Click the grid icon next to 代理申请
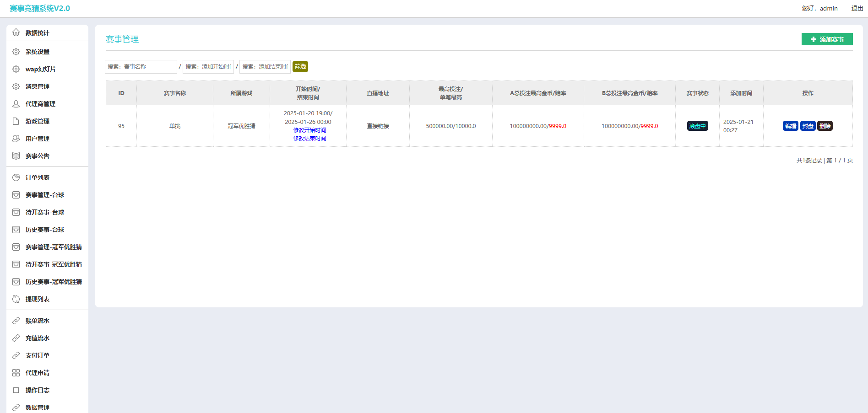This screenshot has height=413, width=868. point(16,373)
